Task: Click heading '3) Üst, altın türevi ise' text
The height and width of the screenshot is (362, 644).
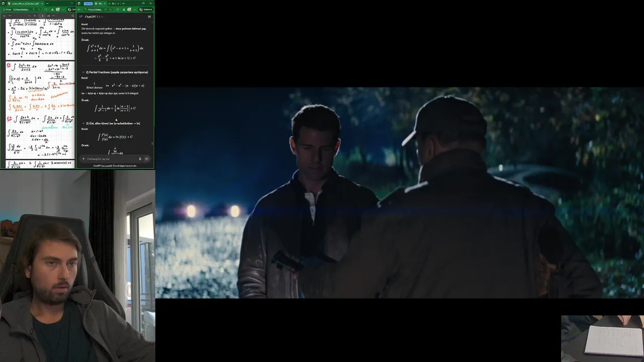Action: (113, 123)
